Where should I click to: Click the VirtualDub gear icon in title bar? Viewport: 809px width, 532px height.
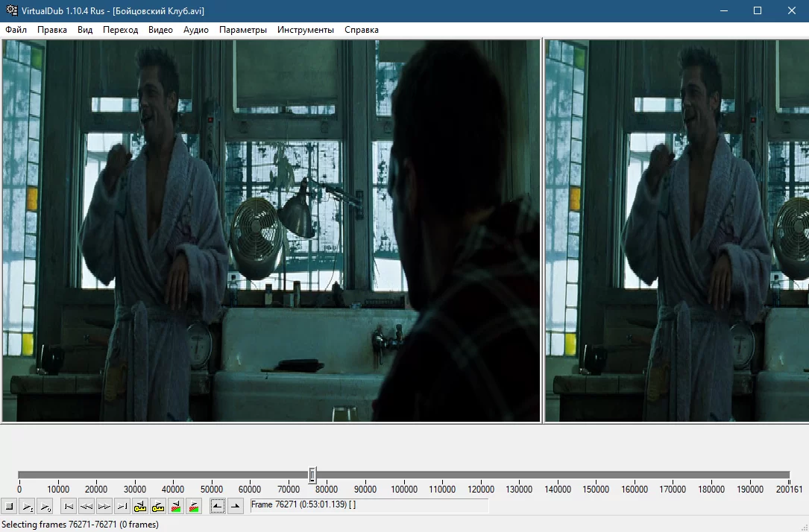click(11, 10)
